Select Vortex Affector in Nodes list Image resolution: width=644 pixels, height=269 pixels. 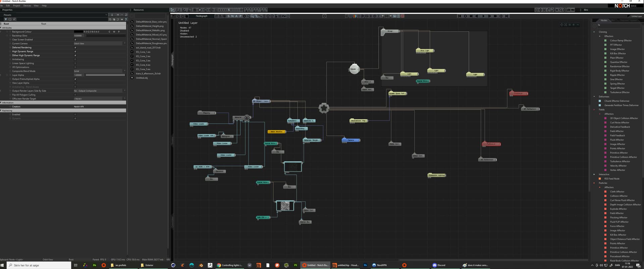point(618,170)
